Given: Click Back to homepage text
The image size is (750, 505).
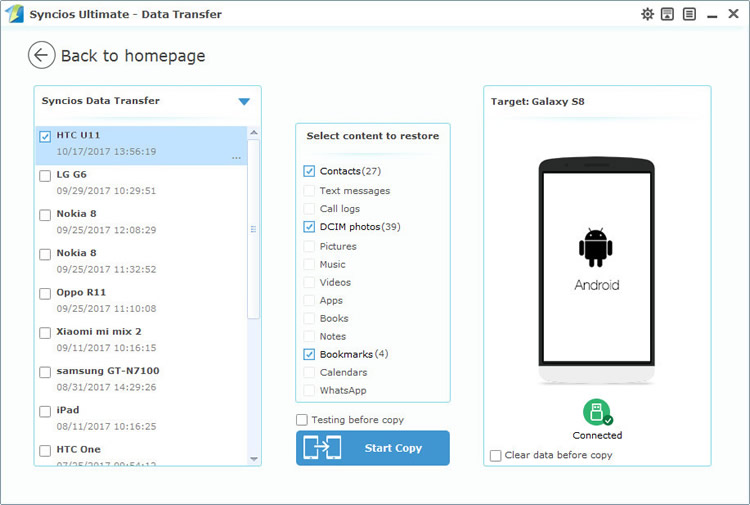Looking at the screenshot, I should coord(133,56).
